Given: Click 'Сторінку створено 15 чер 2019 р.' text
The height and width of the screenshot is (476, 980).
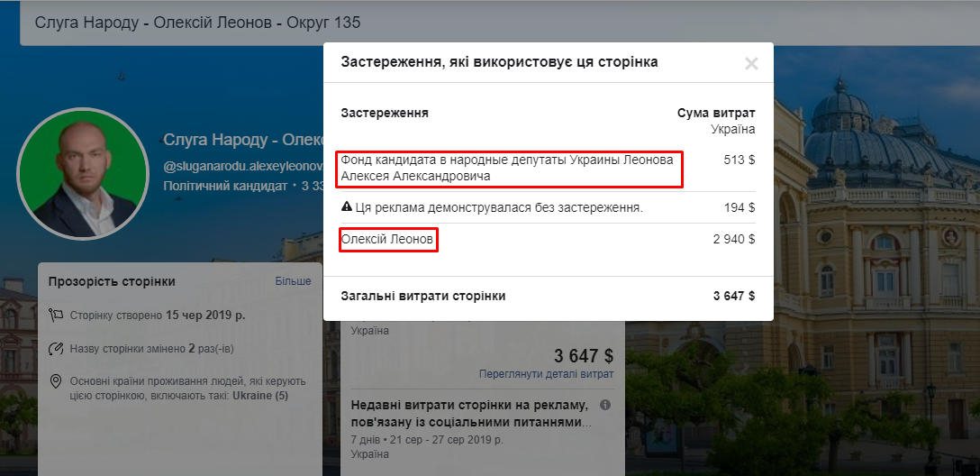Looking at the screenshot, I should 158,316.
